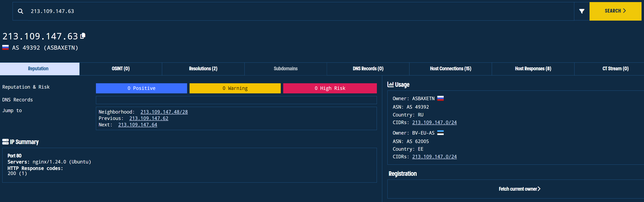Screen dimensions: 644x202
Task: Click the Russian flag beside AS 49392 heading
Action: (6, 47)
